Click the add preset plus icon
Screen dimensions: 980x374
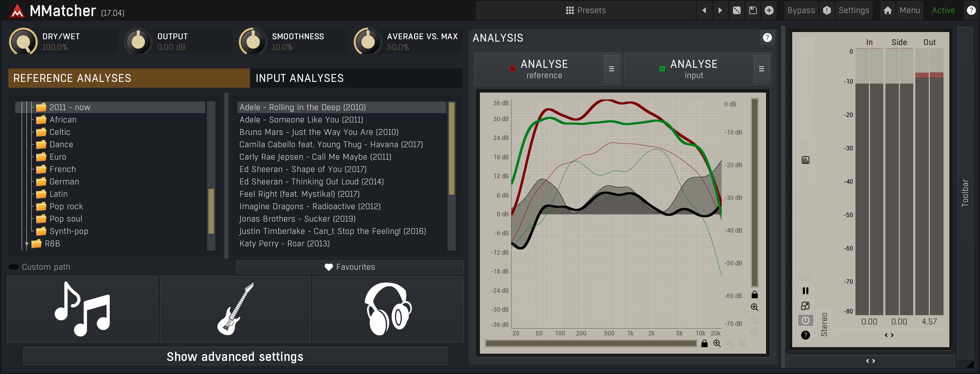coord(769,10)
